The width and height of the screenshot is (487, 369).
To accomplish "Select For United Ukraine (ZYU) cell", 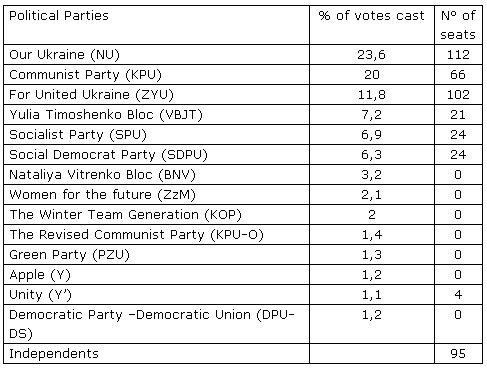I will tap(156, 95).
